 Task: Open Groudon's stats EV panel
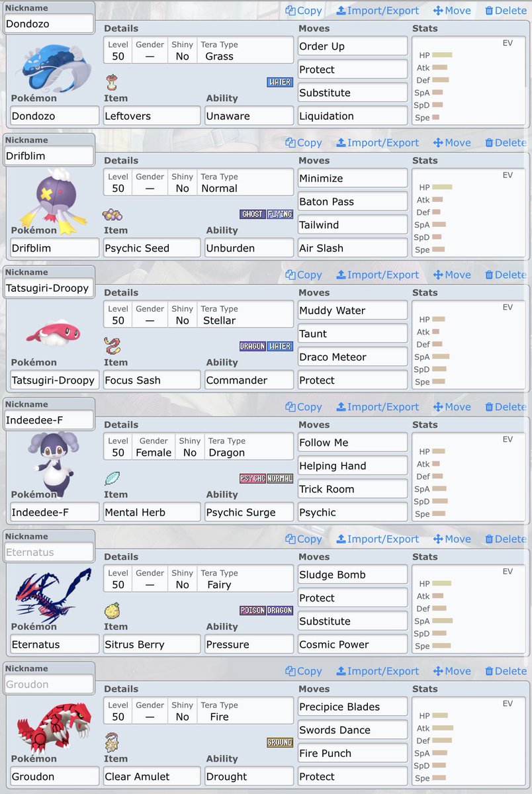click(x=469, y=741)
